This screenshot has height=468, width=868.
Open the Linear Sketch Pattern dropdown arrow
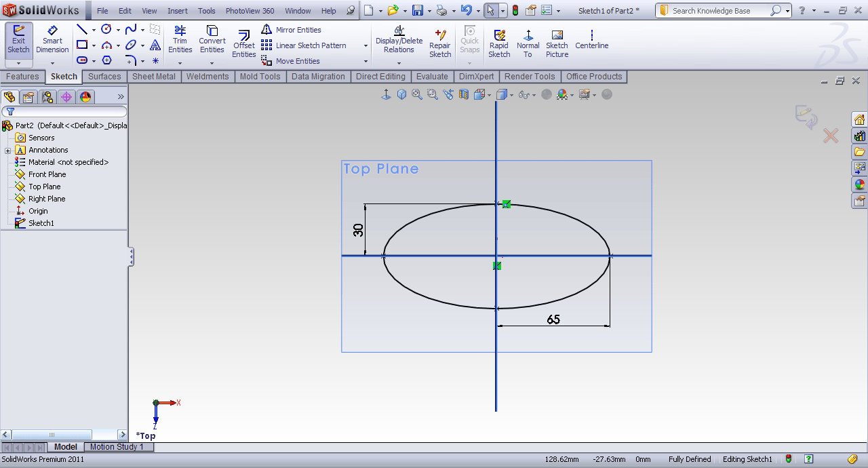point(366,45)
